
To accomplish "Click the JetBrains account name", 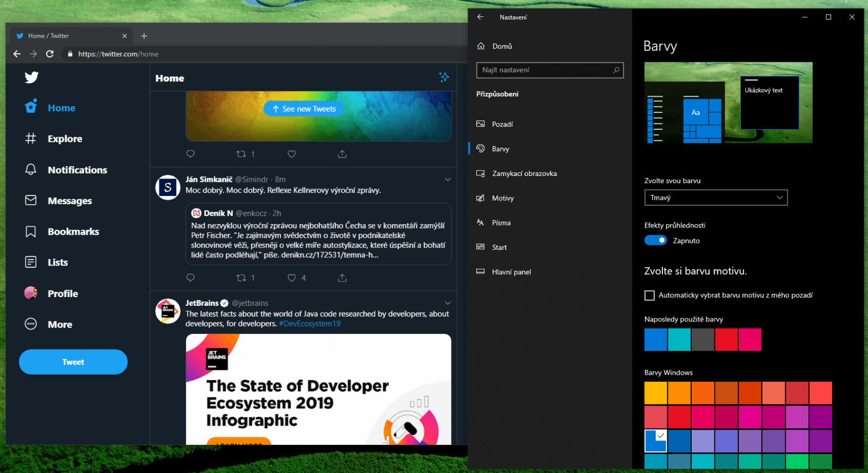I will (202, 303).
